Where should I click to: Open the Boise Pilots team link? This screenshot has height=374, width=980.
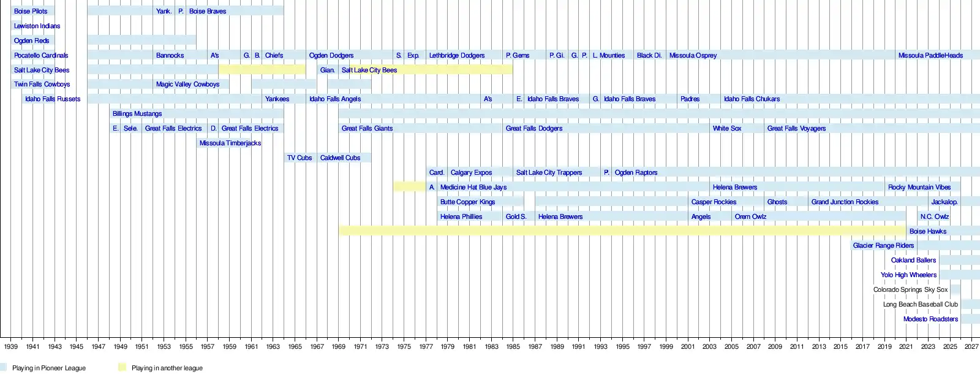point(31,12)
